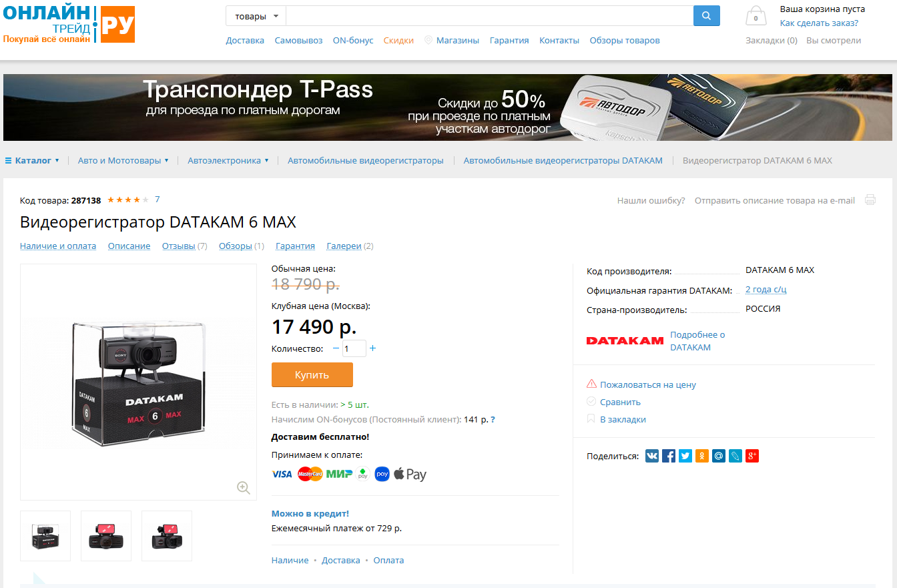Viewport: 897px width, 588px height.
Task: Click the orange Купить button
Action: pyautogui.click(x=312, y=374)
